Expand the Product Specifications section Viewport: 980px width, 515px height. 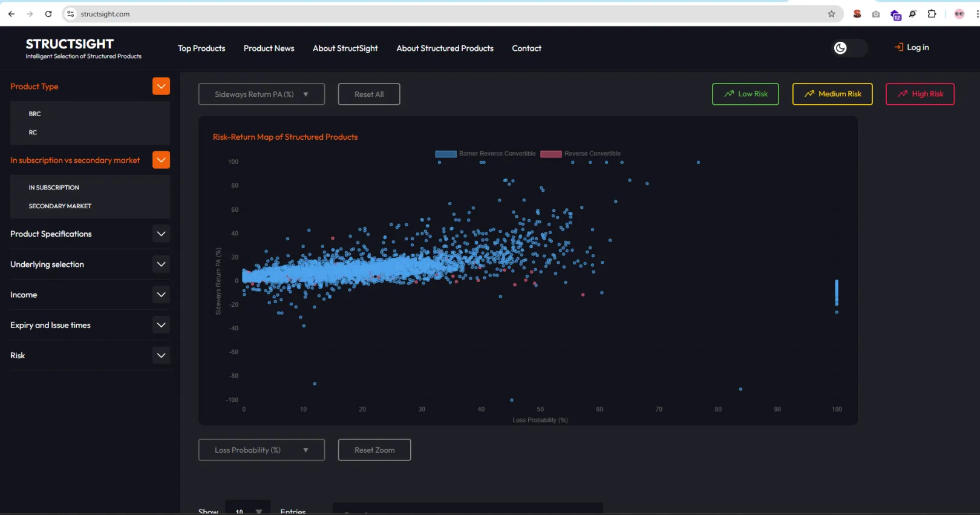point(161,234)
